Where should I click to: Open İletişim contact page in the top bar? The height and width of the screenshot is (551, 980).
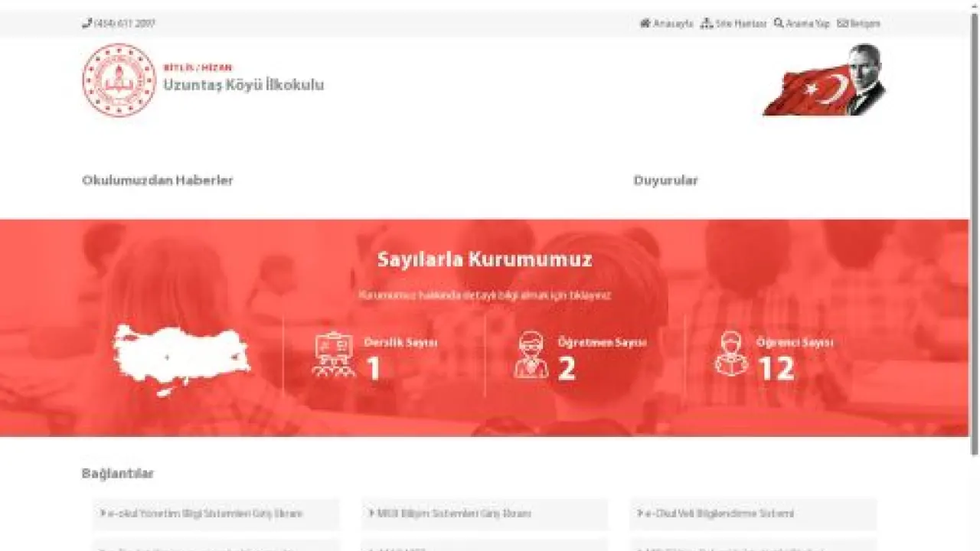(x=859, y=24)
